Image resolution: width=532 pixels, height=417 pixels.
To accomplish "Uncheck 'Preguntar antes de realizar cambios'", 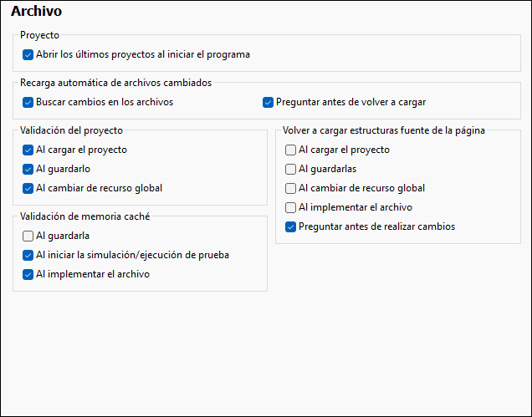I will tap(291, 226).
